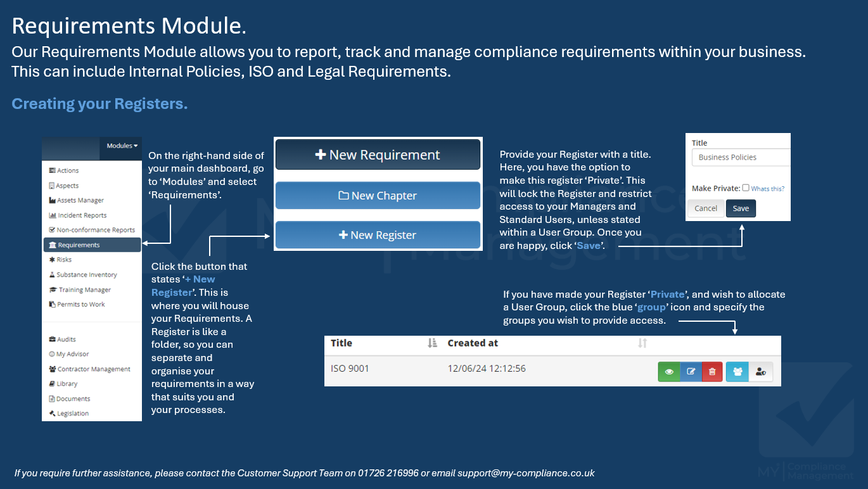Viewport: 868px width, 489px height.
Task: Click the blue edit pencil icon
Action: pos(691,372)
